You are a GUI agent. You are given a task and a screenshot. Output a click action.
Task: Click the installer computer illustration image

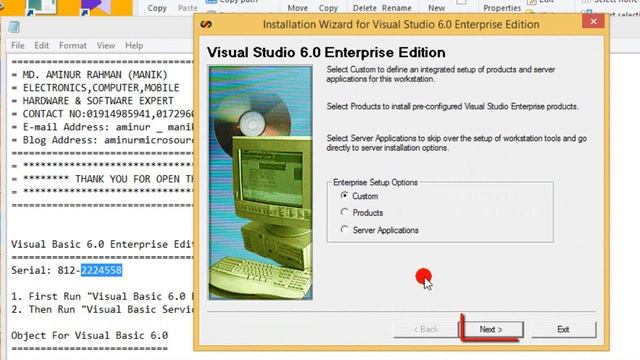(260, 183)
